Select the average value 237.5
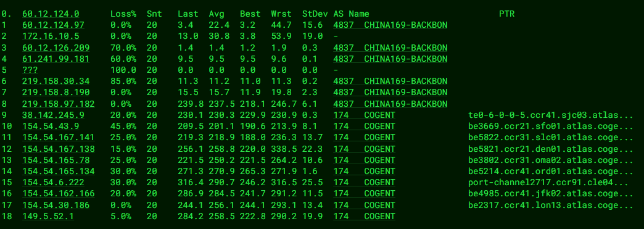This screenshot has height=229, width=644. pyautogui.click(x=221, y=104)
